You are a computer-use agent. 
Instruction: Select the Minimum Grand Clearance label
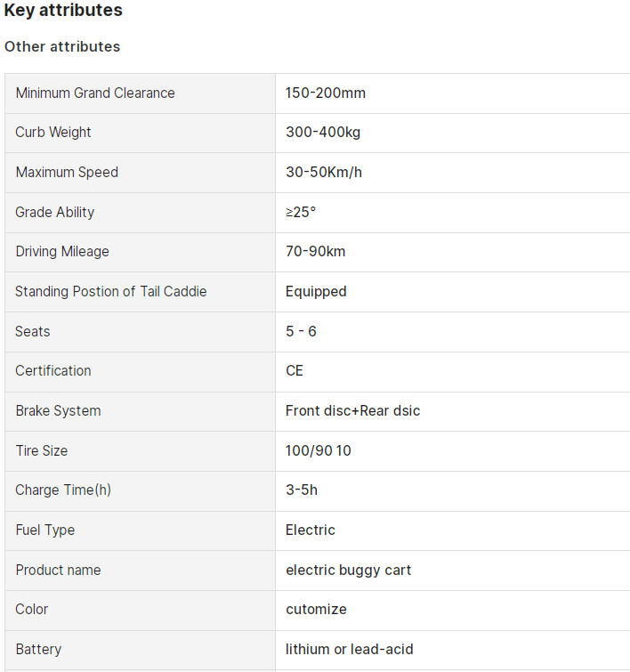coord(95,93)
